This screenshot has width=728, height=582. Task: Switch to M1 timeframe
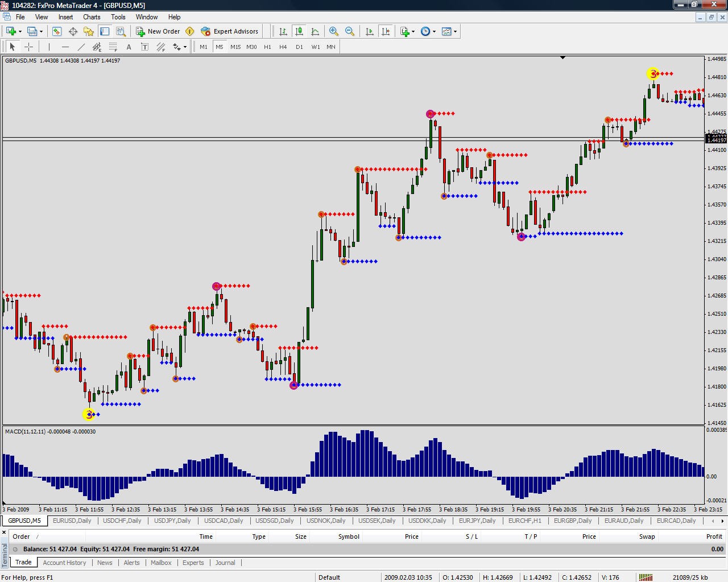coord(204,47)
